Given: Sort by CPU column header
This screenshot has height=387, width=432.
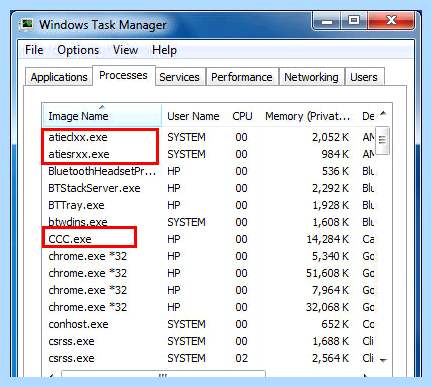Looking at the screenshot, I should (242, 116).
